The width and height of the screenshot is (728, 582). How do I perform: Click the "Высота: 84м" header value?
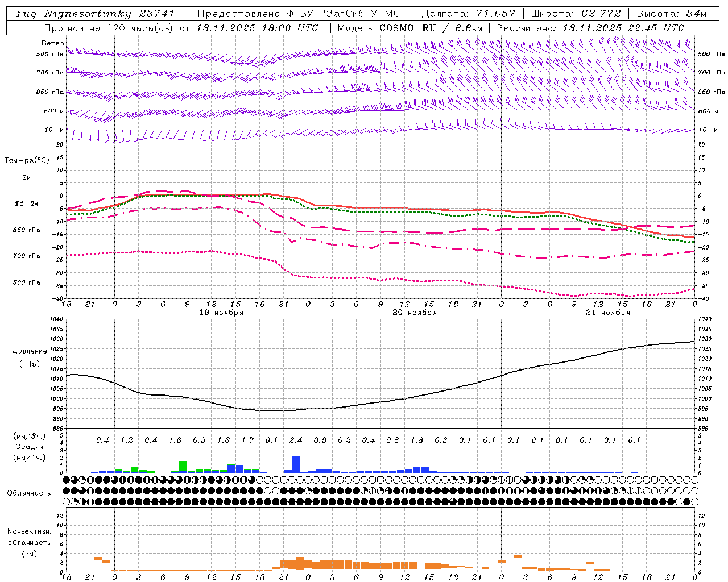(x=672, y=14)
